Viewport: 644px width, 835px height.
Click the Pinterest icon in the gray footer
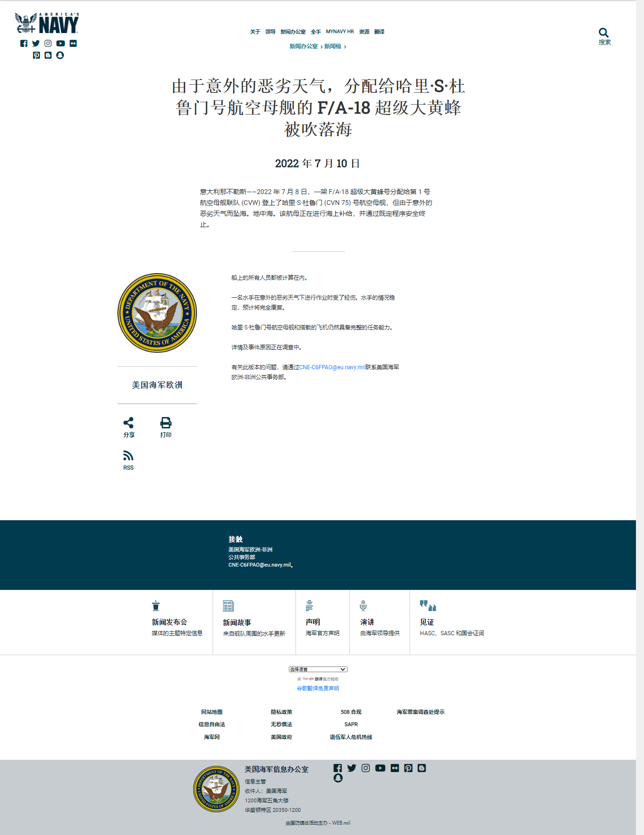point(408,768)
